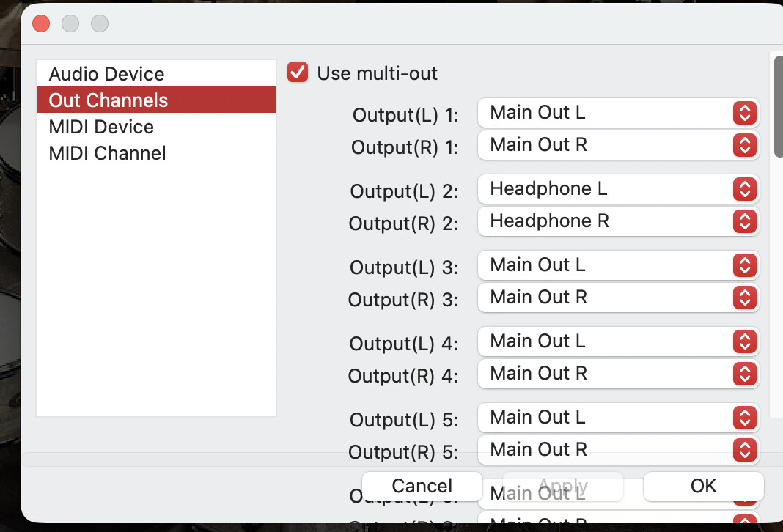The height and width of the screenshot is (532, 783).
Task: Open Output(R) 5 Main Out R dropdown
Action: 618,449
